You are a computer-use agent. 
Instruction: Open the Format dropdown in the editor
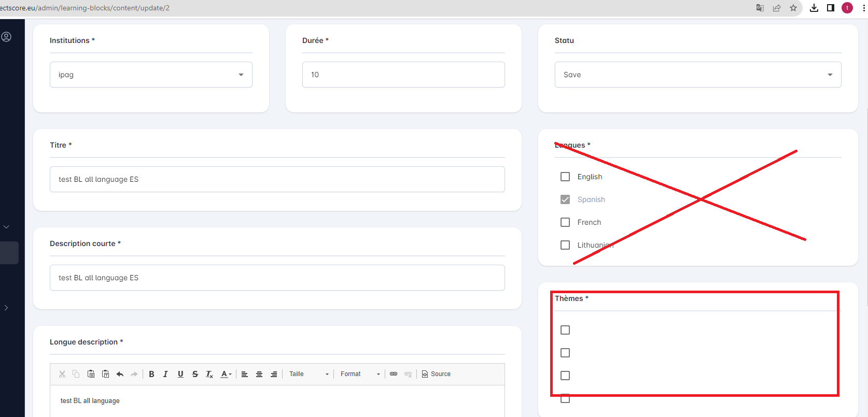[x=360, y=374]
